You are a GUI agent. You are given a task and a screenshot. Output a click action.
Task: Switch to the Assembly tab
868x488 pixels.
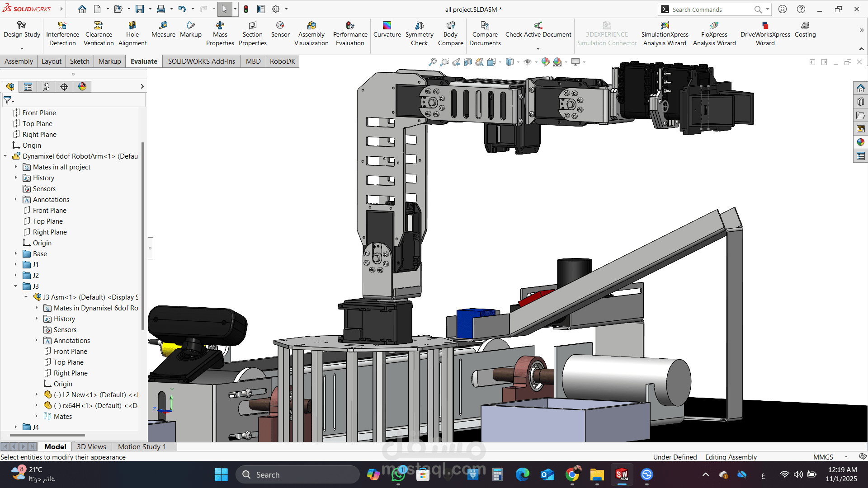click(x=19, y=61)
